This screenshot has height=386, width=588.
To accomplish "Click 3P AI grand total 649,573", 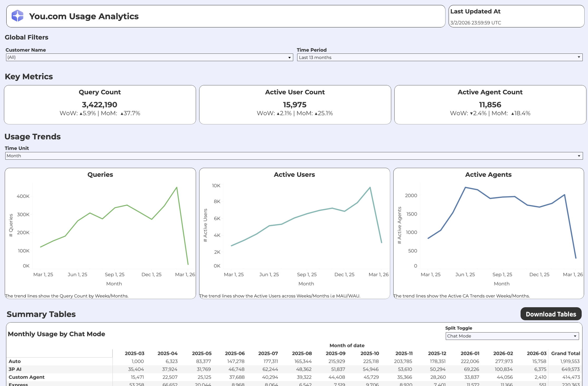I will click(571, 369).
